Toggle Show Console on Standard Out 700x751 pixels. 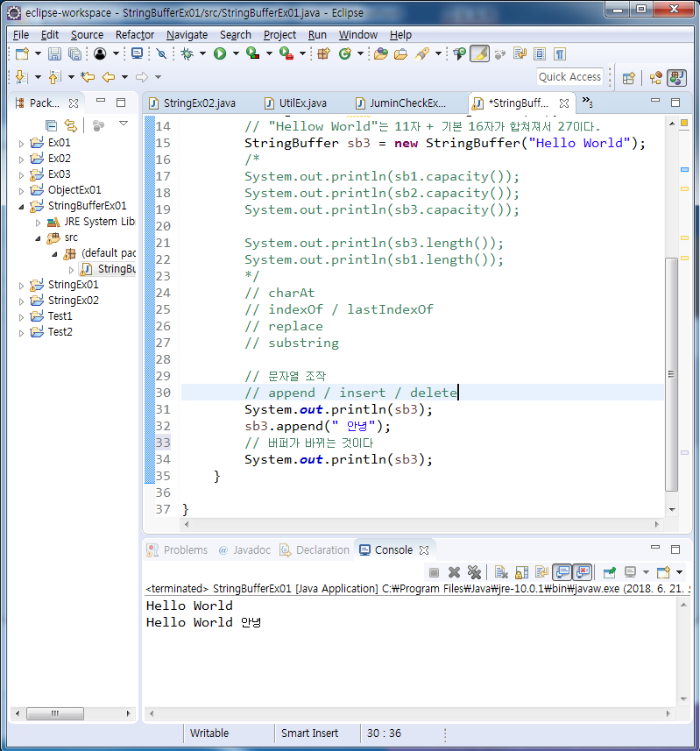click(x=562, y=572)
